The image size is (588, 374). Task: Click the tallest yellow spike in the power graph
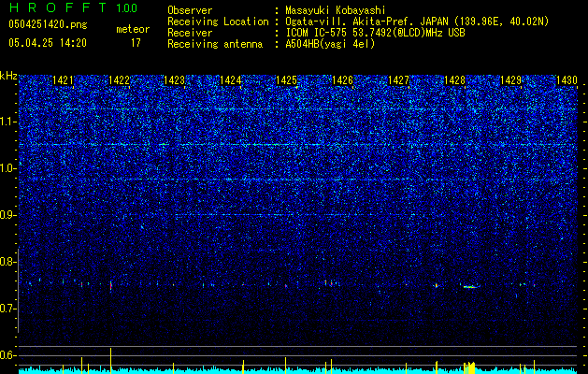point(110,361)
